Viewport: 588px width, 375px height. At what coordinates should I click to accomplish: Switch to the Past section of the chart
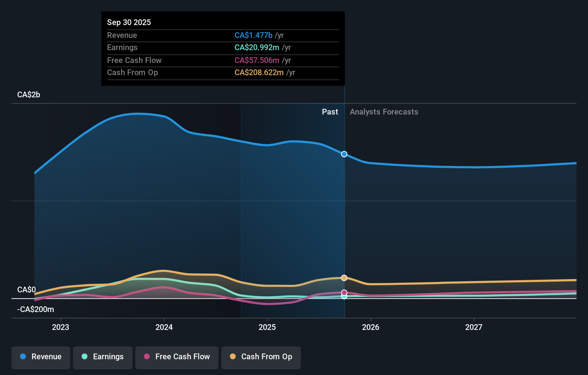(330, 112)
